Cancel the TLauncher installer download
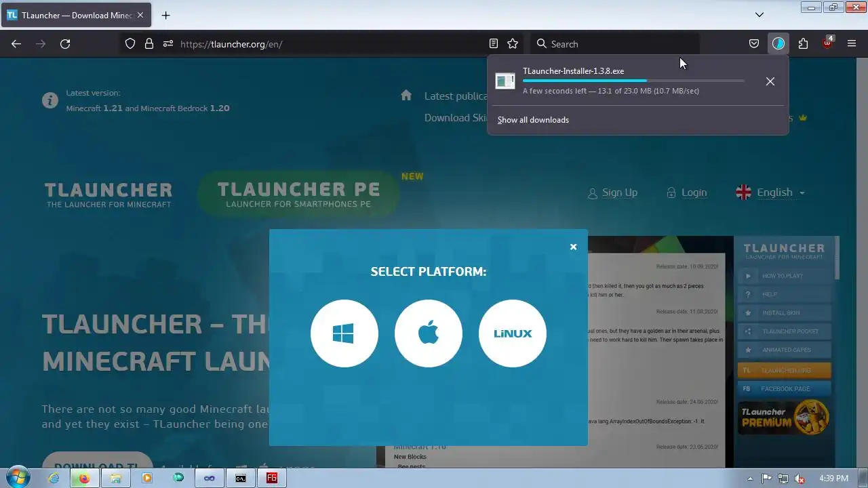The height and width of the screenshot is (488, 868). pos(770,81)
